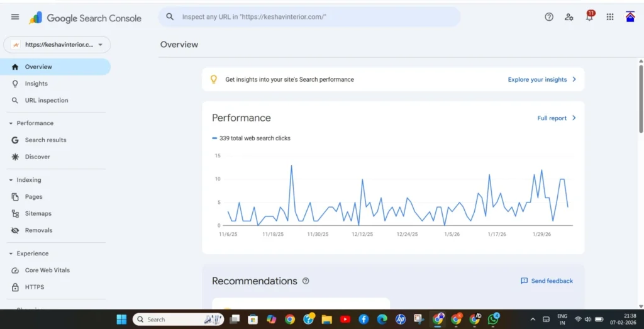The width and height of the screenshot is (644, 329).
Task: Open the Help question mark icon
Action: coord(548,17)
